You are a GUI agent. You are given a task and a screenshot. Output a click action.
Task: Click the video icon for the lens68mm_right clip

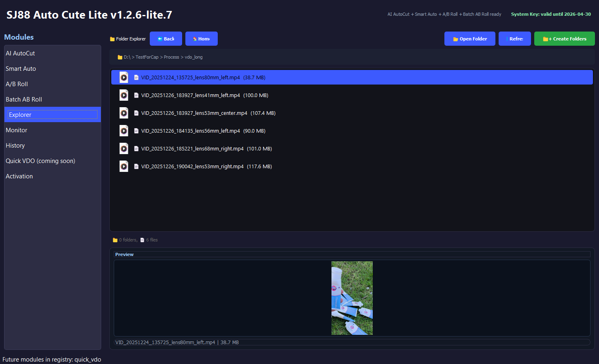point(124,148)
